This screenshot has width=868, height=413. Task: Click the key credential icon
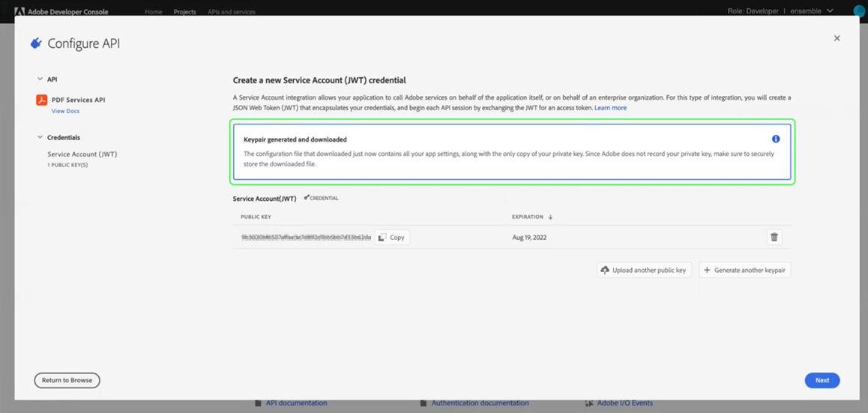coord(306,198)
